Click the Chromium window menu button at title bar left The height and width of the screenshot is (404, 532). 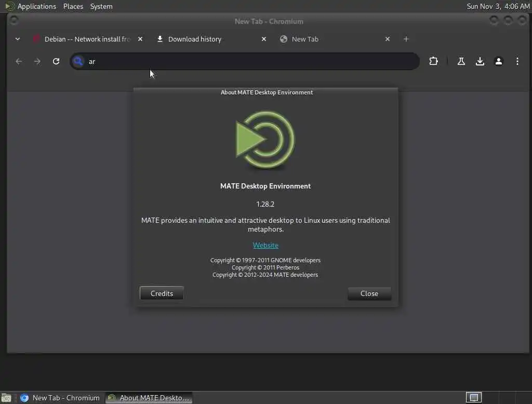click(x=14, y=21)
